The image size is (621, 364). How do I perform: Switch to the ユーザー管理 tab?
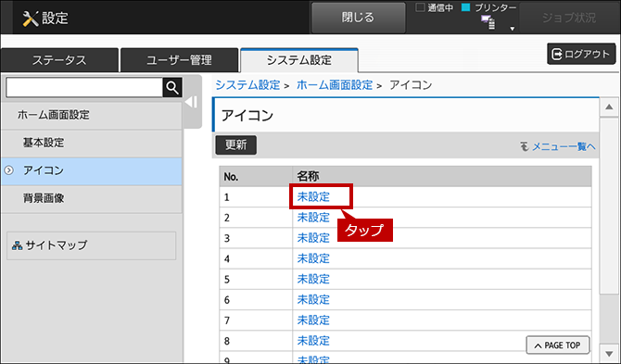tap(179, 60)
